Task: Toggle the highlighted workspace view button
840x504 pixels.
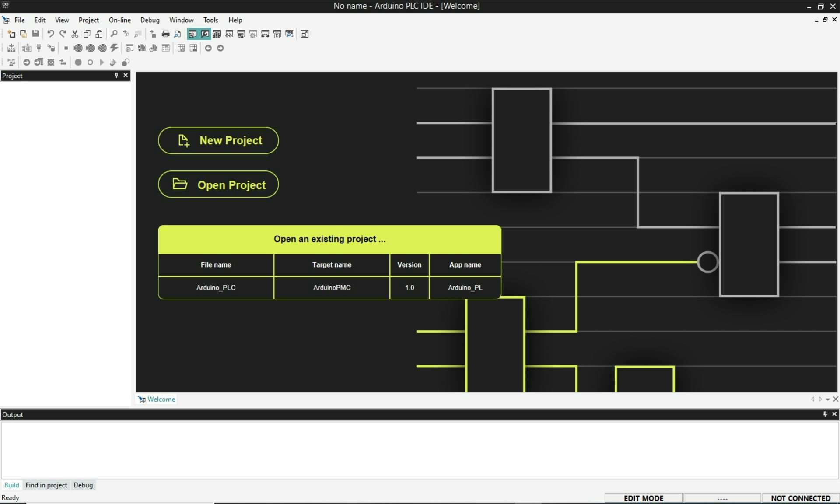Action: pos(192,34)
